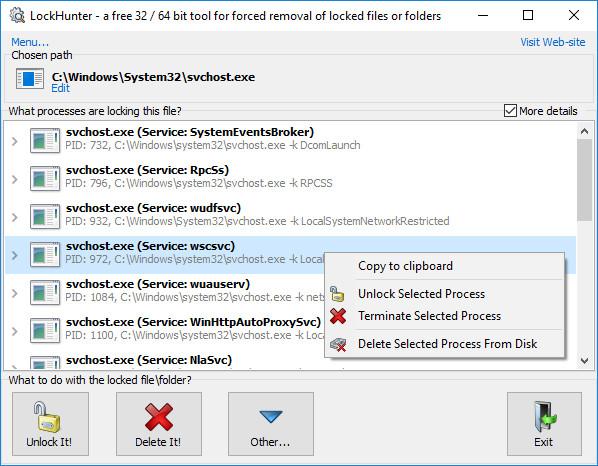The width and height of the screenshot is (598, 466).
Task: Click the svchost.exe file icon under Chosen path
Action: 30,79
